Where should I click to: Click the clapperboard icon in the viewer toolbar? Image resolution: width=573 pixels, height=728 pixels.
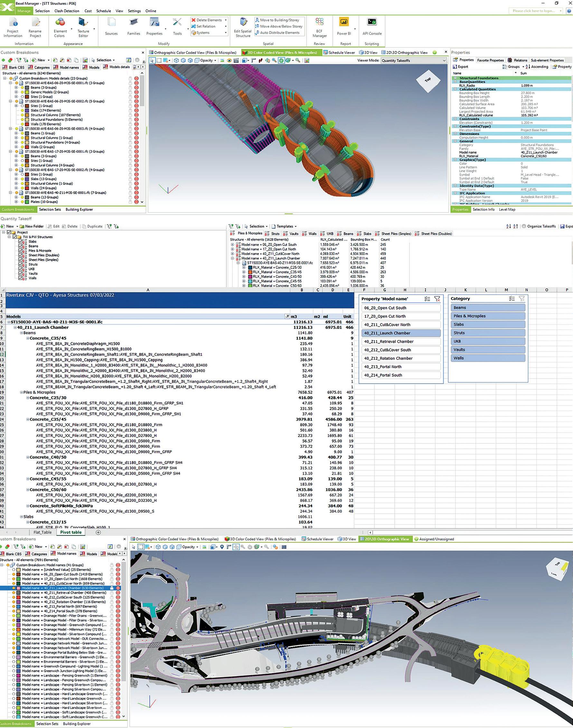(236, 61)
